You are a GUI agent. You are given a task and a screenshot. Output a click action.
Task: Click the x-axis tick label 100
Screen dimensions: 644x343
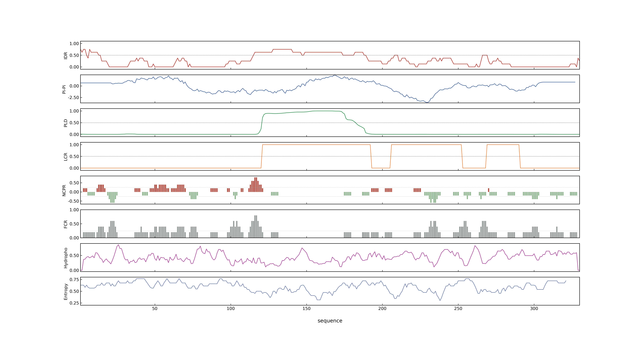coord(231,309)
